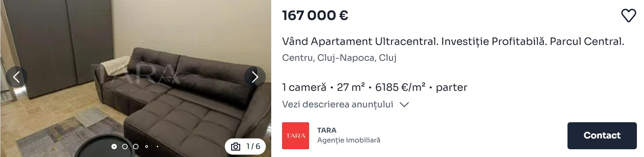Click location Centru, Cluj-Napoca, Cluj

(339, 58)
